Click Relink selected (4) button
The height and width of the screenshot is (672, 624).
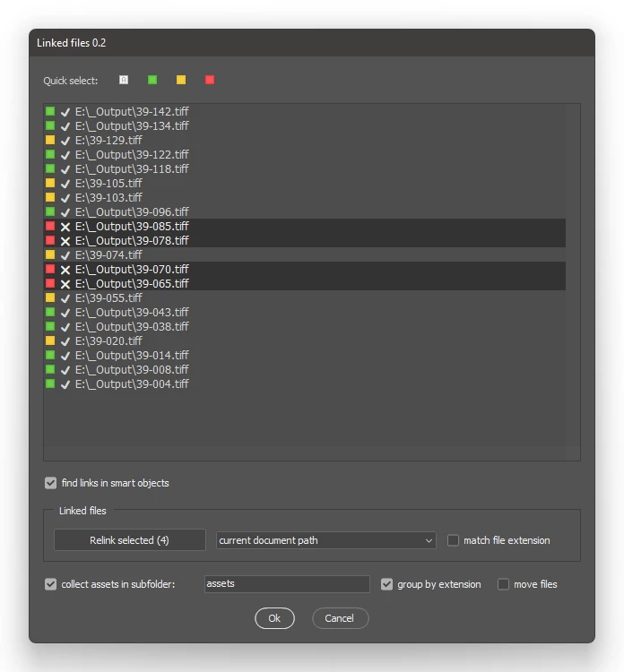129,540
